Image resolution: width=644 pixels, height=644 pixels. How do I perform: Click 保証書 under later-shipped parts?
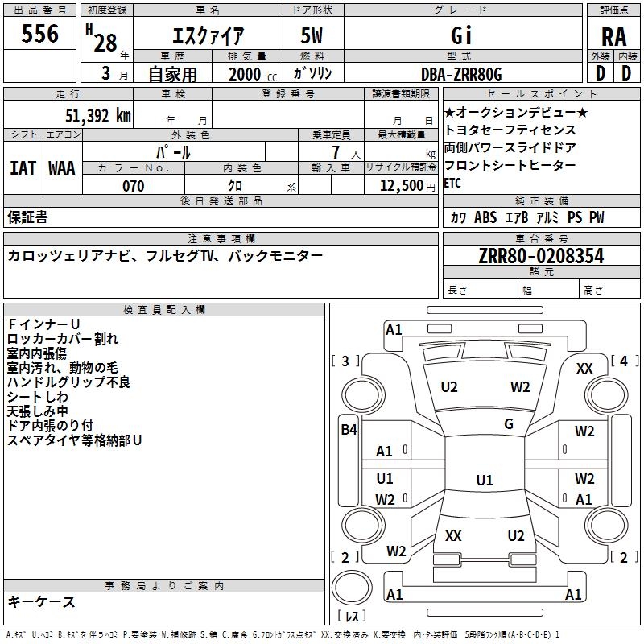pos(27,217)
